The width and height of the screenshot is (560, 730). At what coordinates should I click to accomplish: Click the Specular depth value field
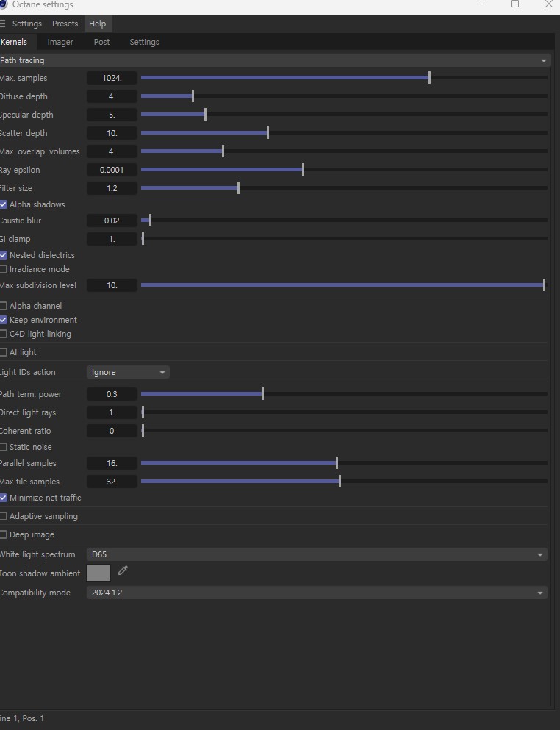click(x=112, y=115)
